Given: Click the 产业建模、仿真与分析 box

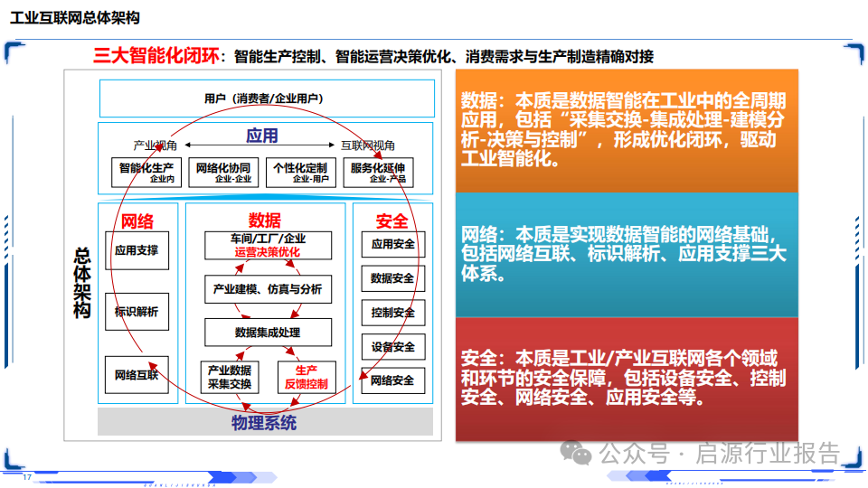Looking at the screenshot, I should pos(268,289).
